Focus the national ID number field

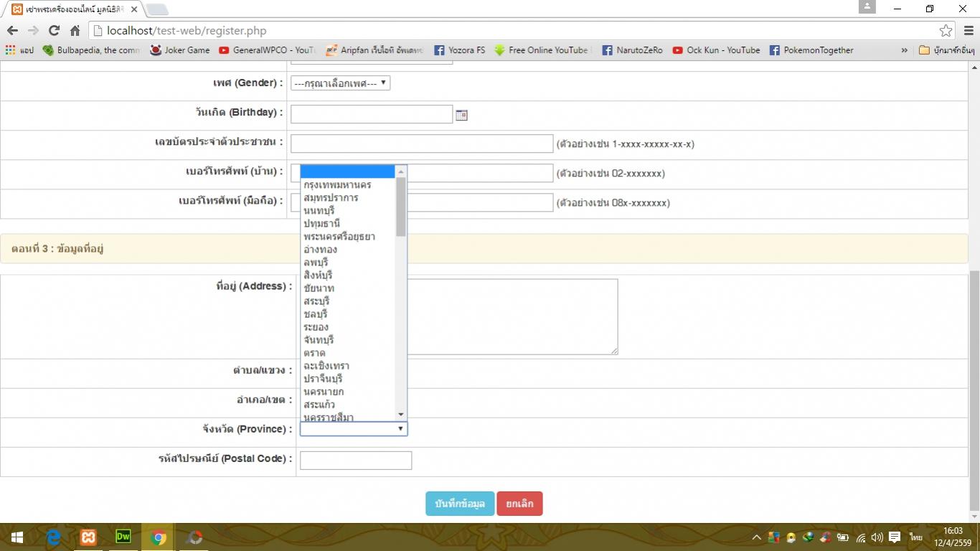click(x=421, y=143)
